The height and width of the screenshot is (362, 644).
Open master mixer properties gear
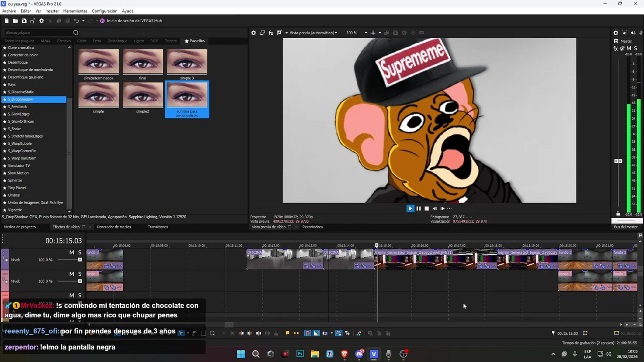click(616, 33)
